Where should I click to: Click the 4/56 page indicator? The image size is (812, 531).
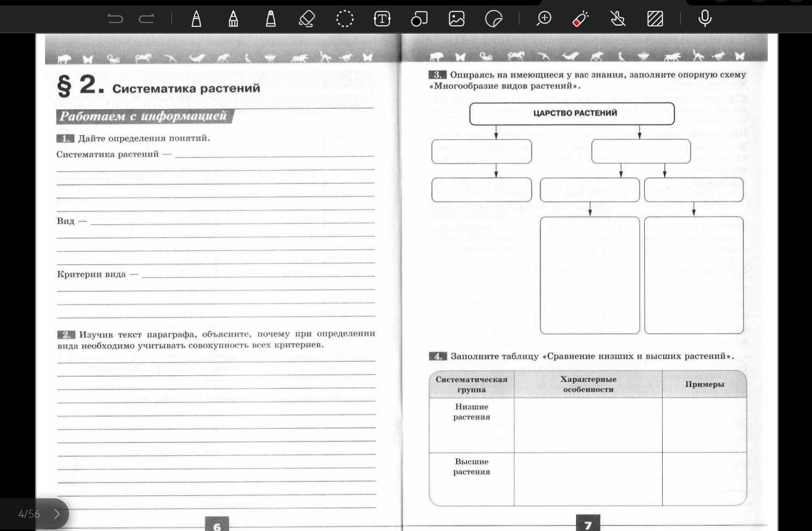coord(29,514)
